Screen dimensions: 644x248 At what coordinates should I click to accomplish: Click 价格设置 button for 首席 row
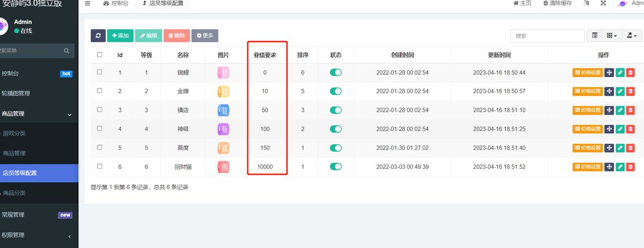(588, 148)
